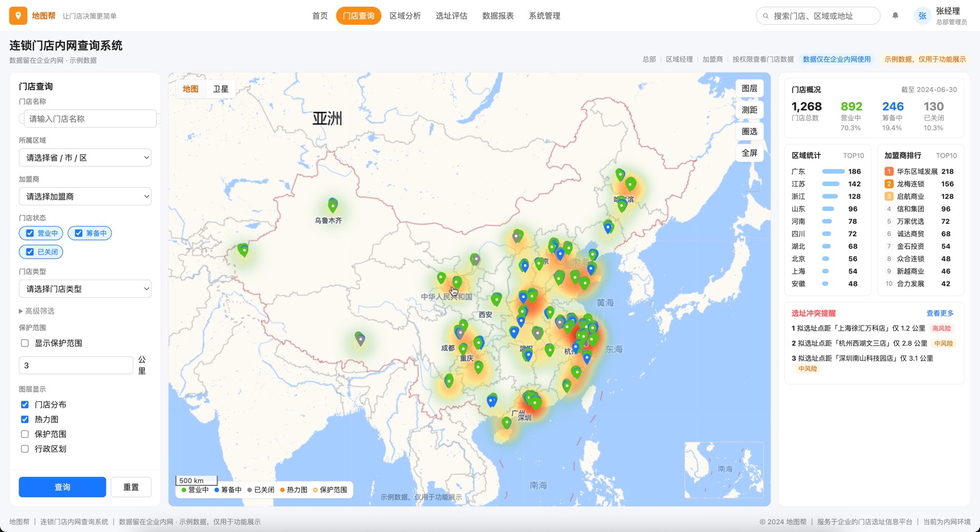This screenshot has width=980, height=532.
Task: Open the 查看更多 link
Action: pyautogui.click(x=940, y=313)
